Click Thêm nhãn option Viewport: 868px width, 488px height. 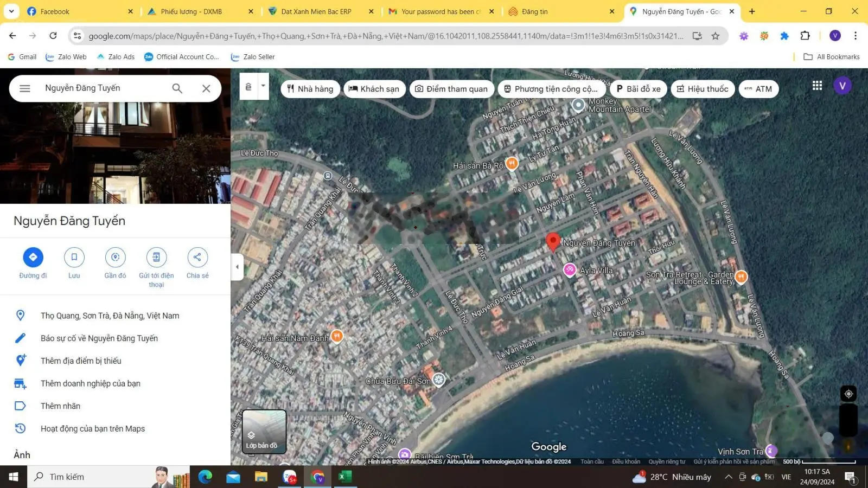(115, 406)
